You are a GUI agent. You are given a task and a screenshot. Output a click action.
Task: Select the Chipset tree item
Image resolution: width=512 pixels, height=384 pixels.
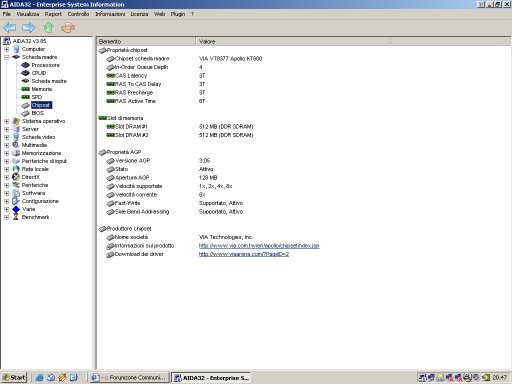(41, 105)
